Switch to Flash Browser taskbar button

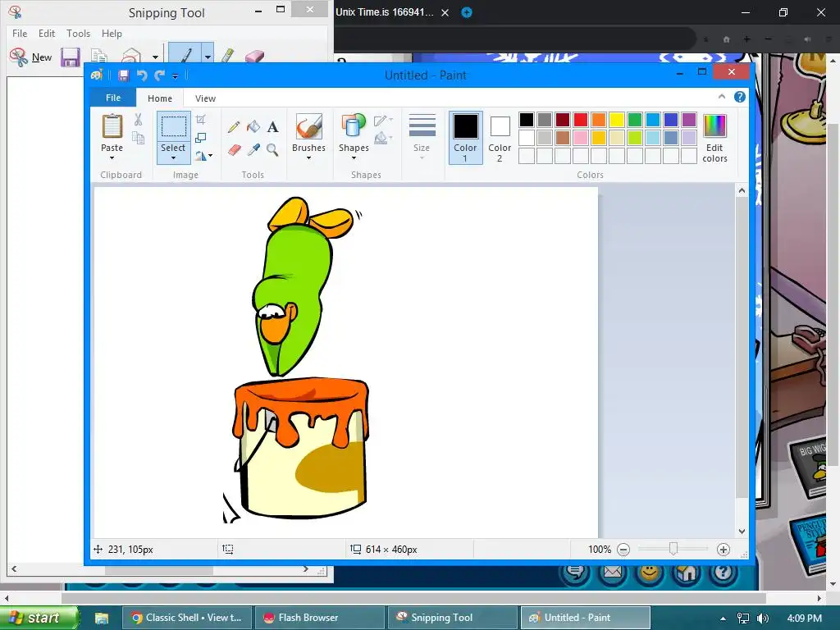click(320, 618)
